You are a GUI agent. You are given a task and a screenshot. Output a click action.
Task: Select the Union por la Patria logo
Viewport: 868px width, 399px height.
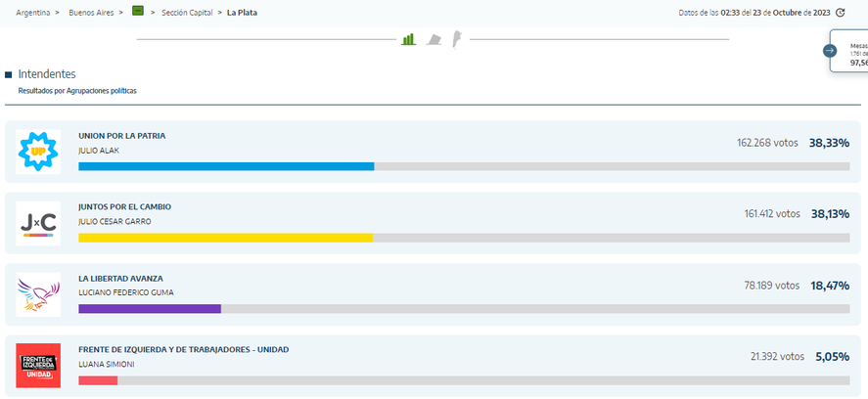(x=38, y=152)
